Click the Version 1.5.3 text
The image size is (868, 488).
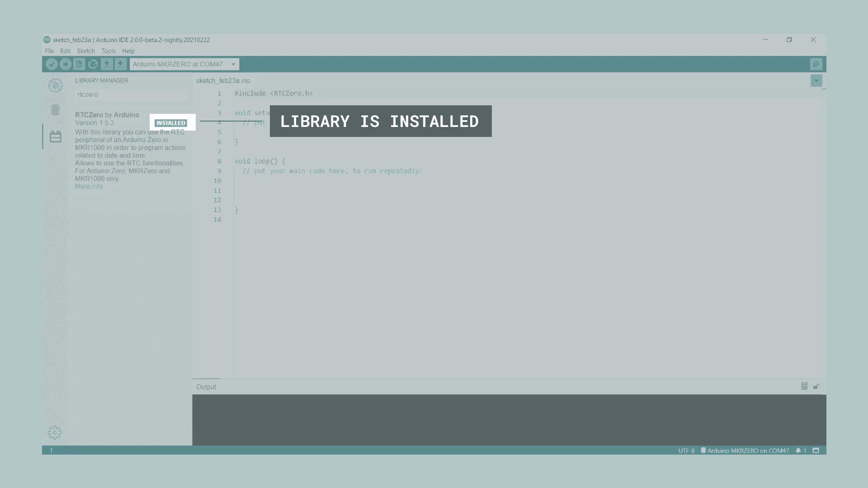94,122
